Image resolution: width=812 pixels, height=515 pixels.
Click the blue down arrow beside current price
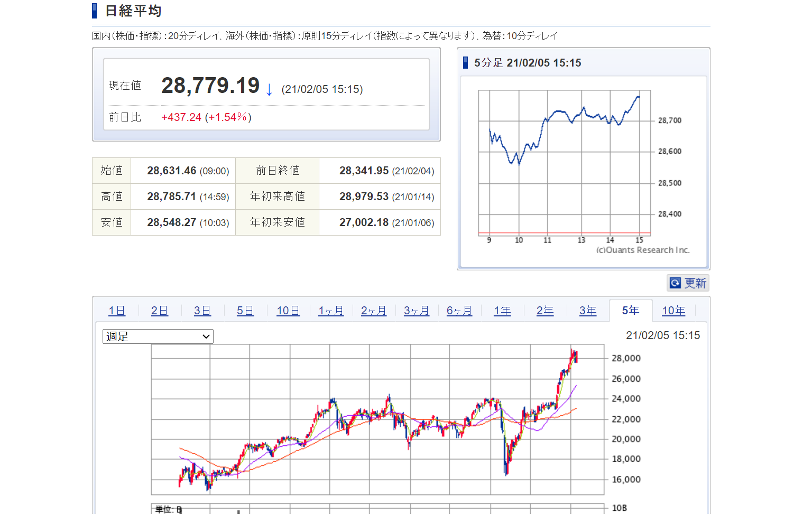[x=269, y=89]
